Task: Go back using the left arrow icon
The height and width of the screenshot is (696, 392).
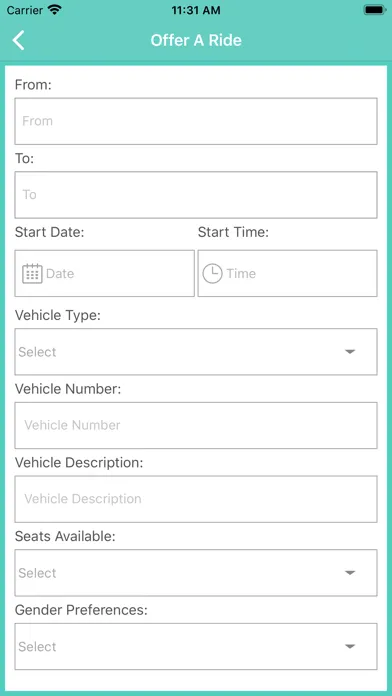Action: (x=18, y=40)
